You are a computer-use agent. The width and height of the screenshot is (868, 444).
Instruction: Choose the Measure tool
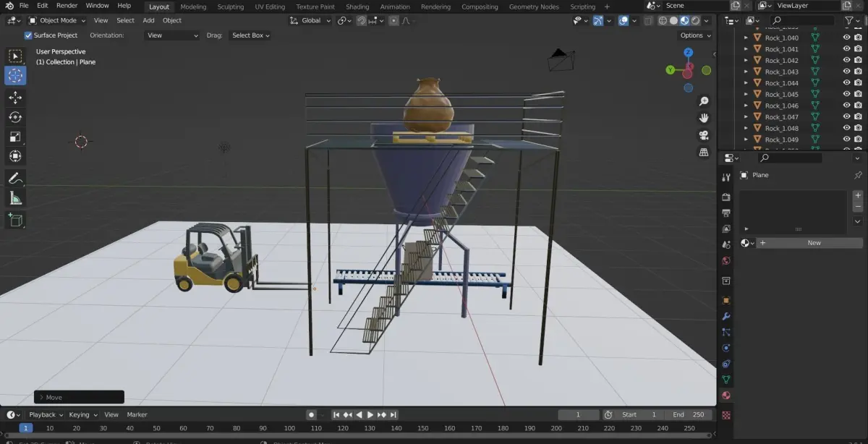tap(15, 198)
